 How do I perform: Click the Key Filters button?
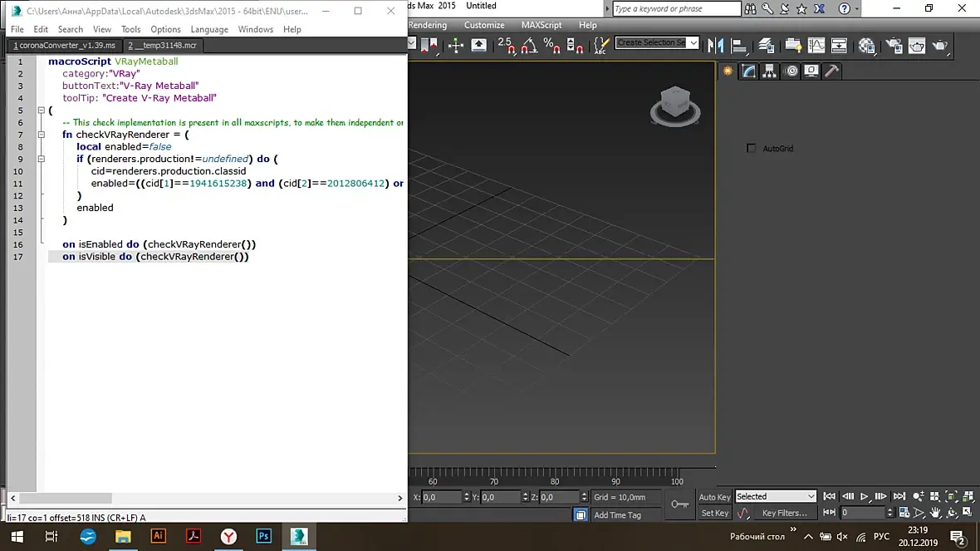click(x=784, y=513)
